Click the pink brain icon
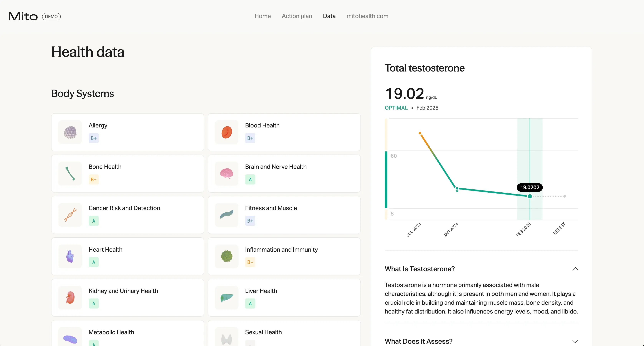644x346 pixels. [x=227, y=173]
